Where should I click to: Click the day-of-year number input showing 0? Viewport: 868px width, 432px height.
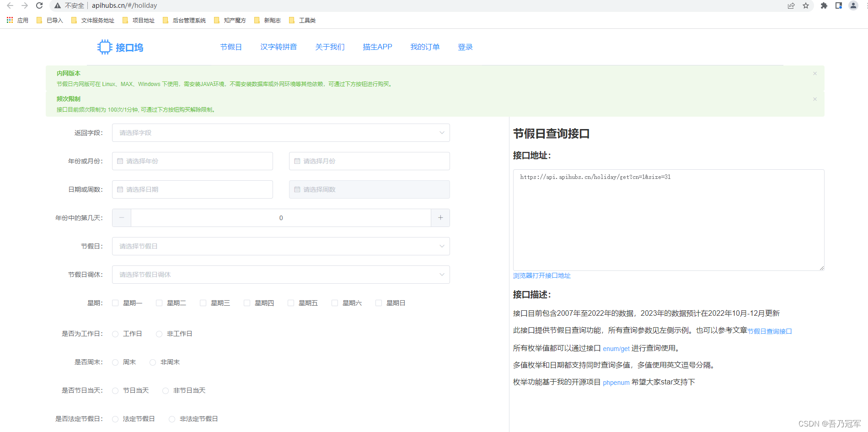pos(281,218)
